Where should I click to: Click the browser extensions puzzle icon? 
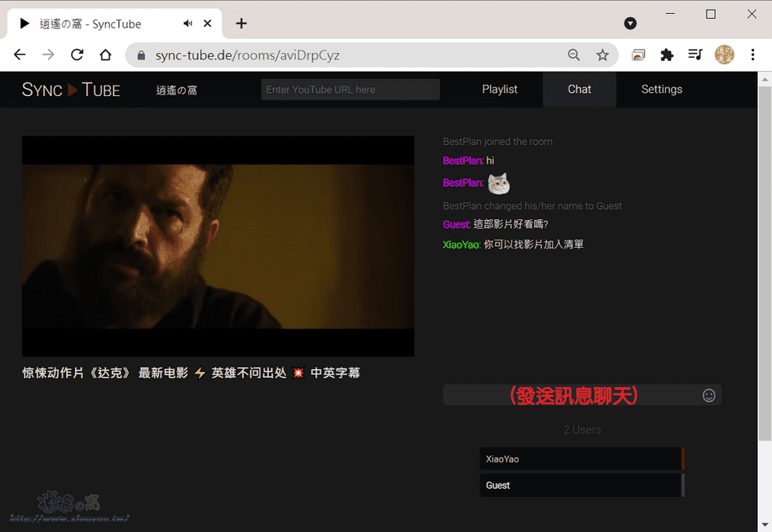(x=667, y=55)
